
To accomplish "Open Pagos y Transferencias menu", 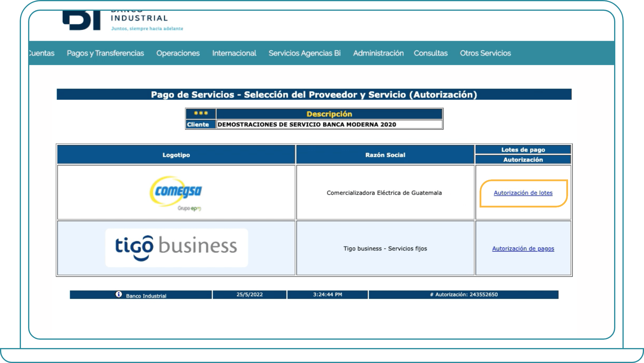I will click(x=105, y=53).
